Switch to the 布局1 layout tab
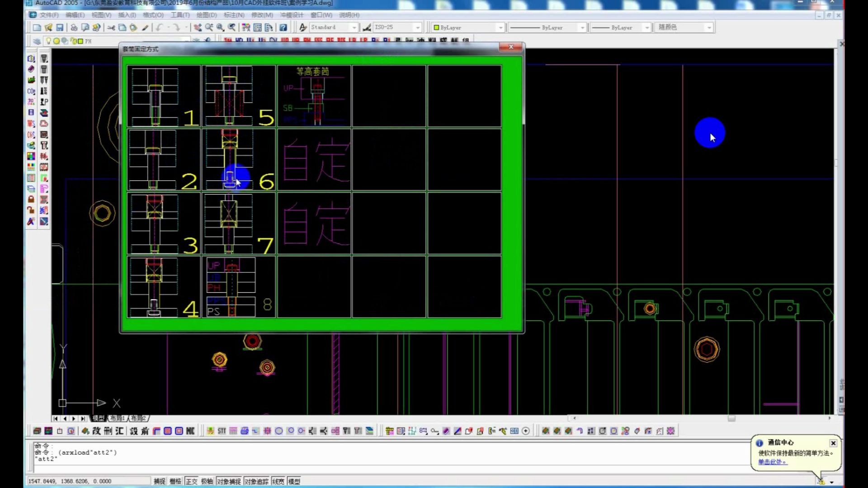Image resolution: width=868 pixels, height=488 pixels. click(x=118, y=418)
